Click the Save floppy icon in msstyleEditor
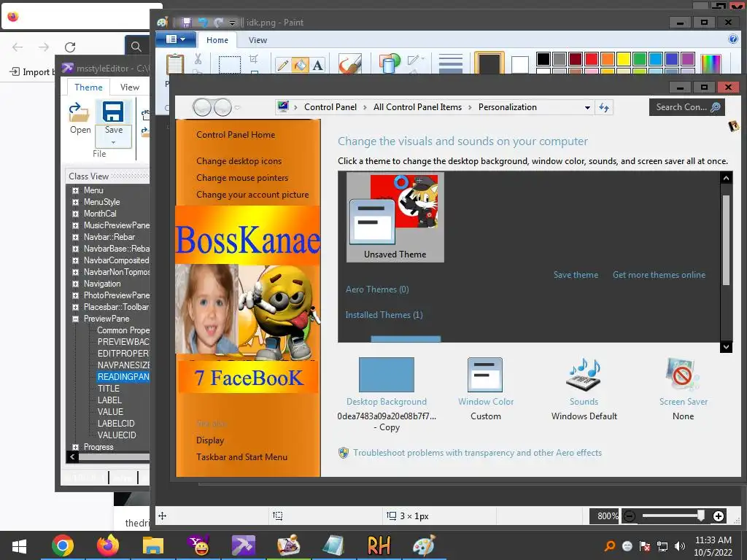 coord(113,112)
